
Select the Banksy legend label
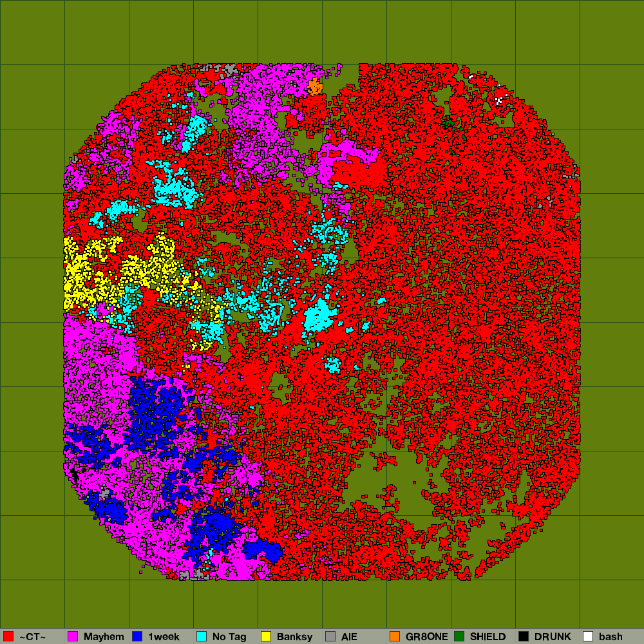(294, 637)
